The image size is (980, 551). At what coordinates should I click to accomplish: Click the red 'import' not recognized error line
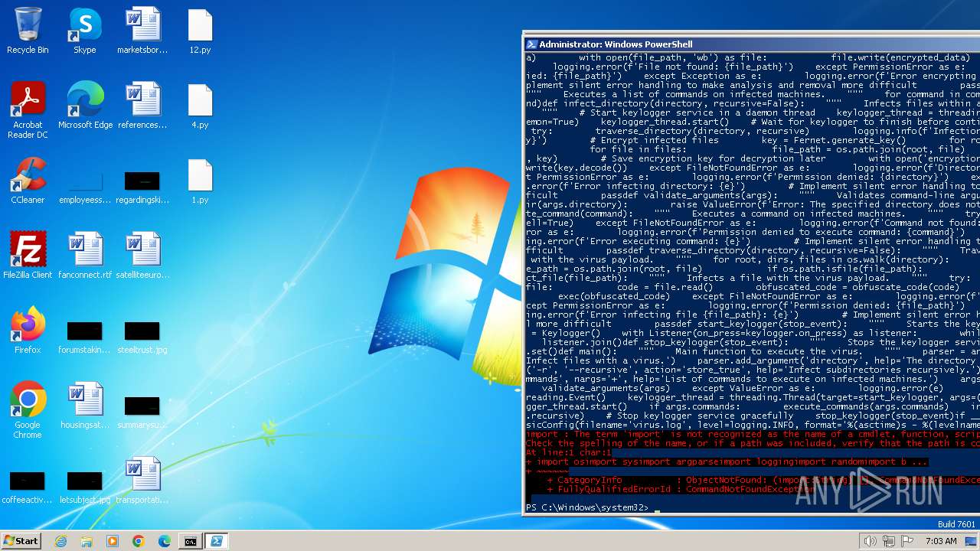(x=753, y=434)
